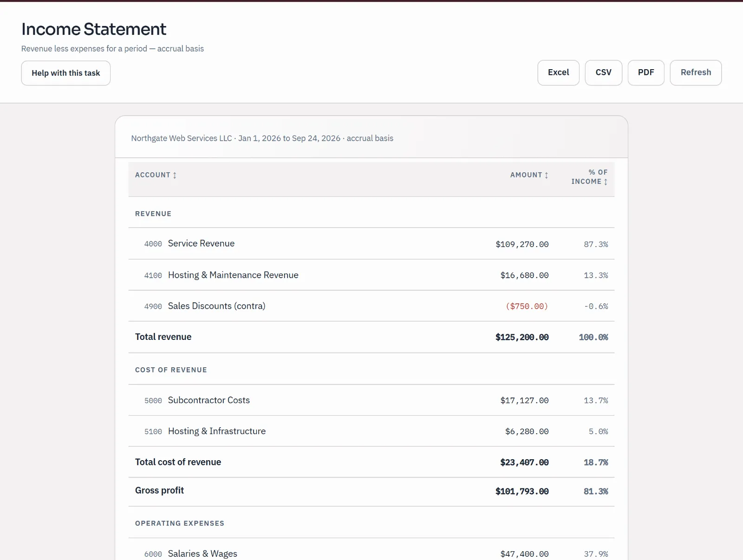Sort by % of Income column
The image size is (743, 560).
click(589, 177)
